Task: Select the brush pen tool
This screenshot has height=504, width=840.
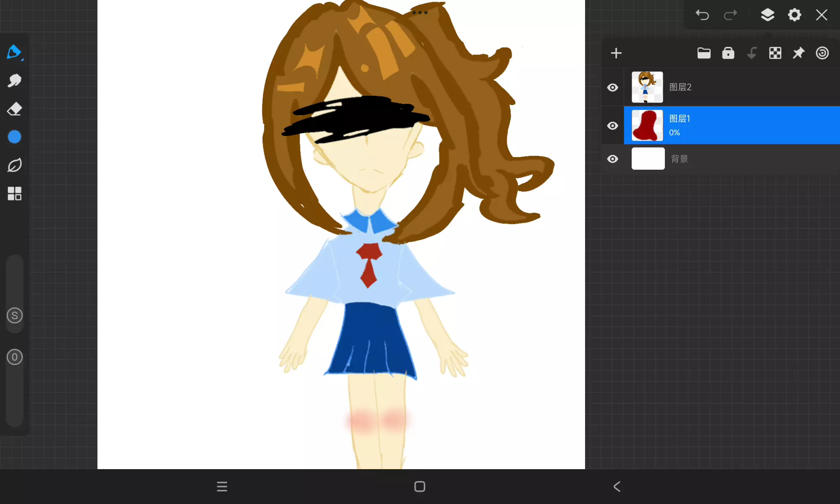Action: point(14,52)
